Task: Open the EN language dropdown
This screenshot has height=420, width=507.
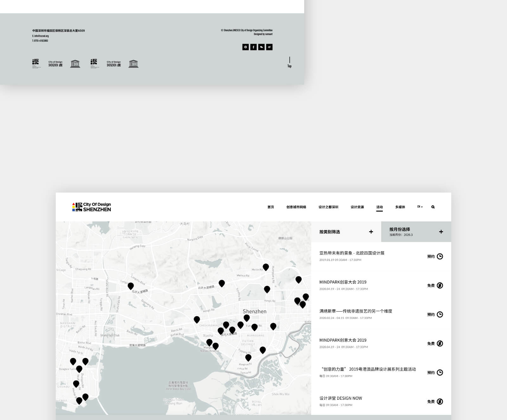Action: click(x=420, y=207)
